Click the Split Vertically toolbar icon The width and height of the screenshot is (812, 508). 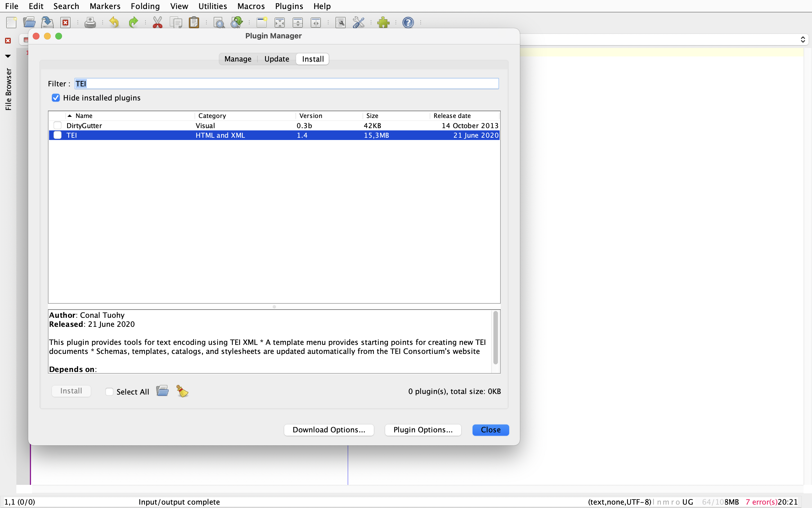316,23
